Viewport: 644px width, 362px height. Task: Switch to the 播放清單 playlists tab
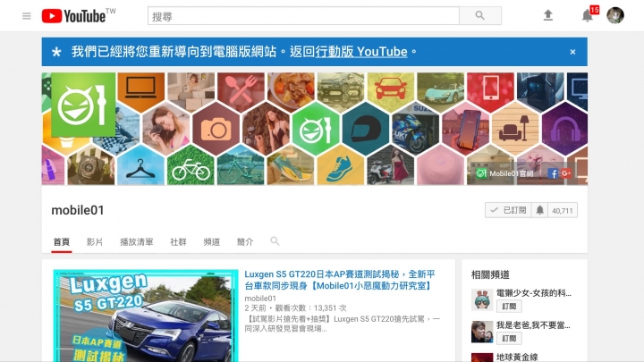tap(136, 241)
